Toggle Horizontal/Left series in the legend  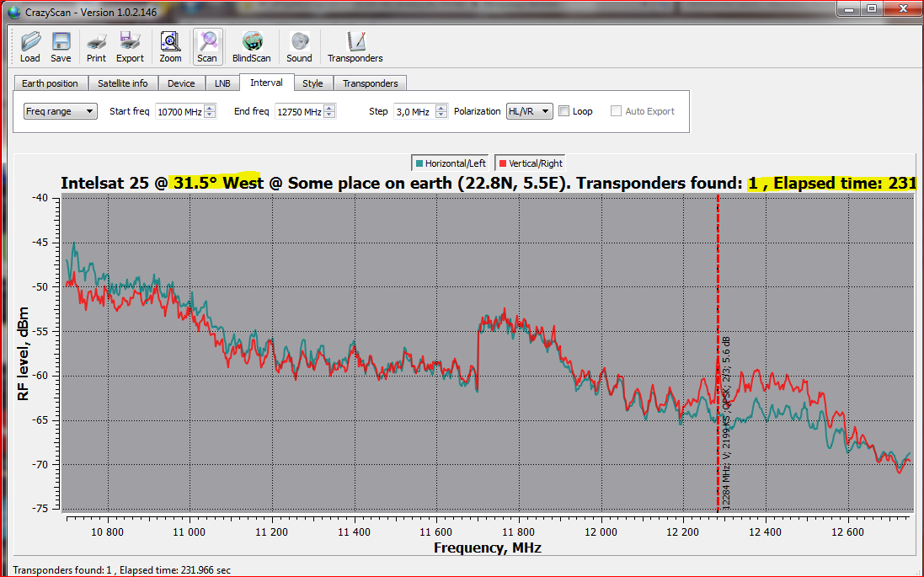[x=450, y=163]
